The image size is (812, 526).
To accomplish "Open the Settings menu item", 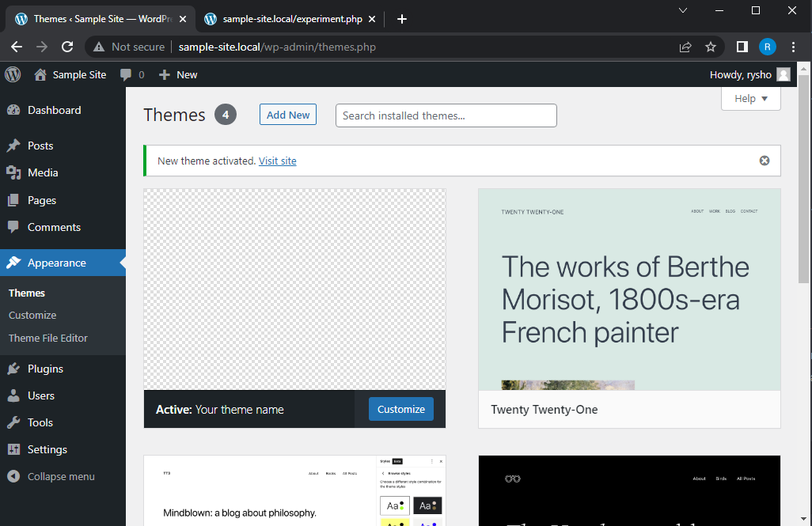I will [47, 449].
